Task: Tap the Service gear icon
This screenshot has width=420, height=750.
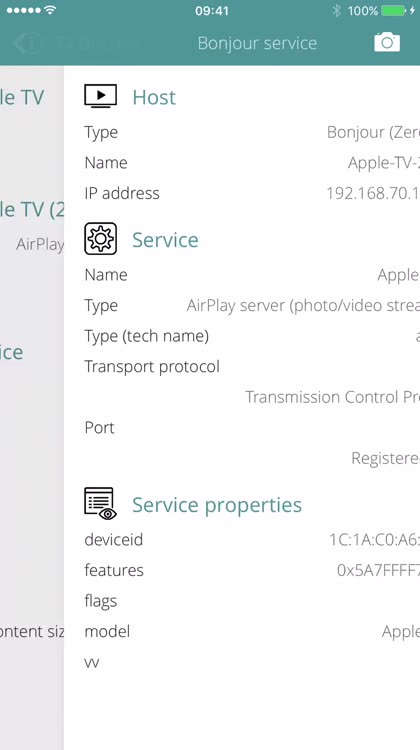Action: (x=100, y=239)
